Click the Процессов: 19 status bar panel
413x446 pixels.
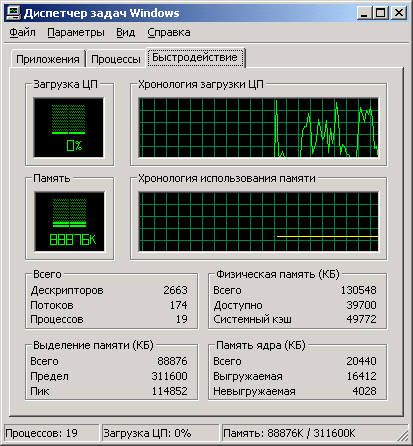click(x=52, y=433)
